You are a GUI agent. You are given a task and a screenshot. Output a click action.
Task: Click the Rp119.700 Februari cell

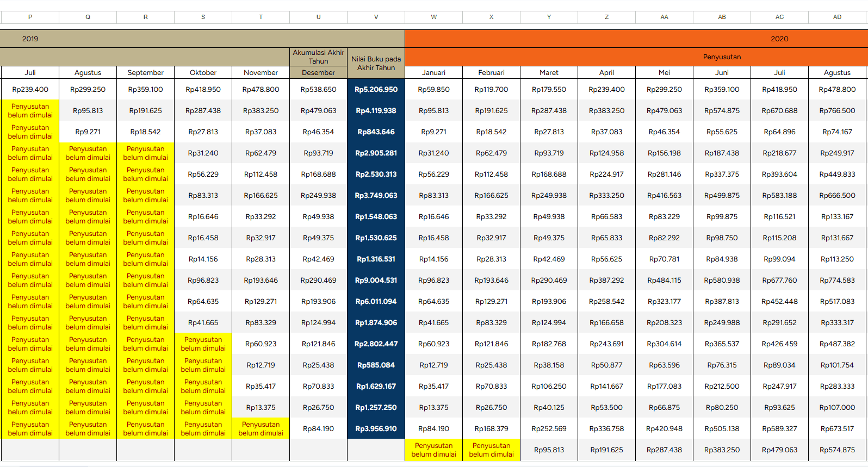tap(491, 89)
